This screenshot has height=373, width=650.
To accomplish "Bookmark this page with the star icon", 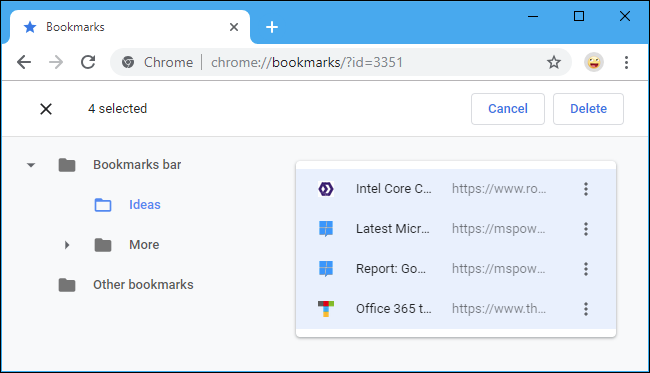I will point(554,63).
